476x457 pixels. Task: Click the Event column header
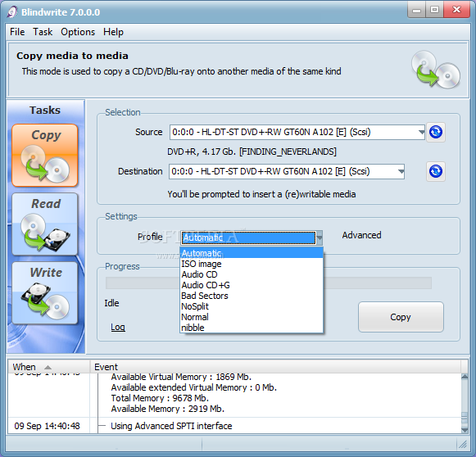[x=275, y=367]
